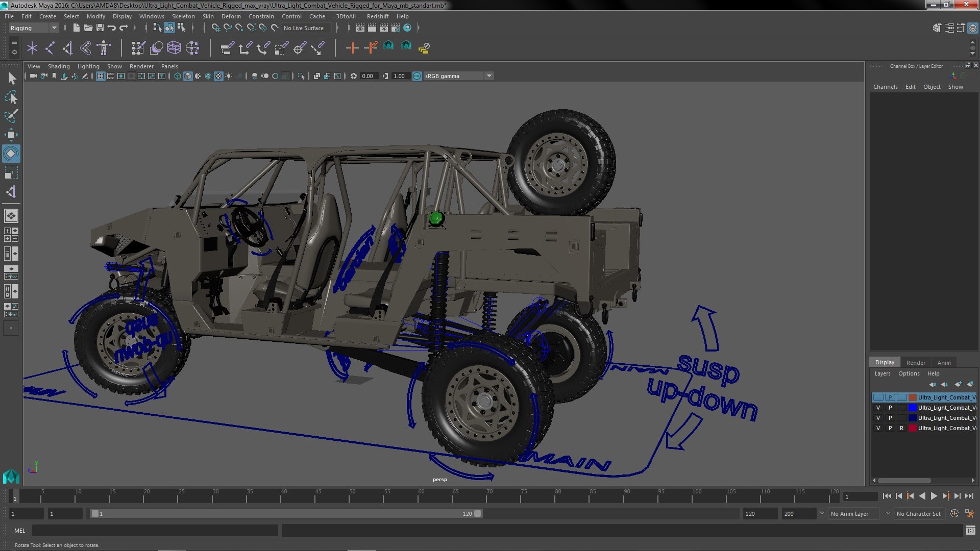The image size is (980, 551).
Task: Create layer from selected objects
Action: click(x=970, y=384)
